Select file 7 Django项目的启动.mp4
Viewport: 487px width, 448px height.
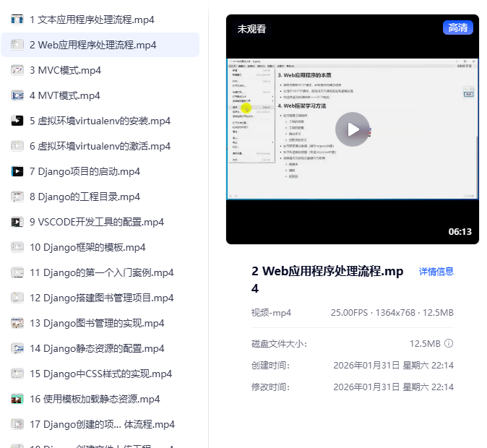(x=100, y=171)
